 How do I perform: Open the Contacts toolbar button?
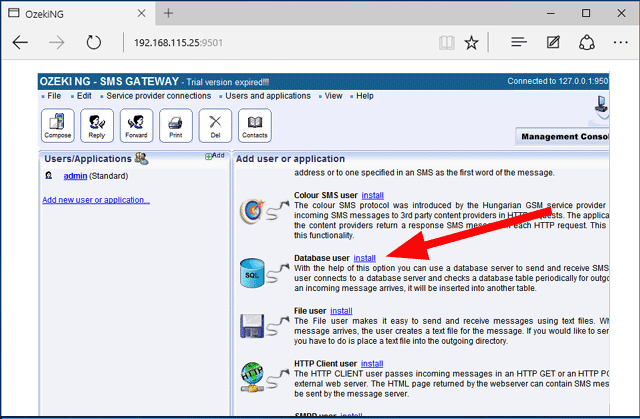point(255,125)
